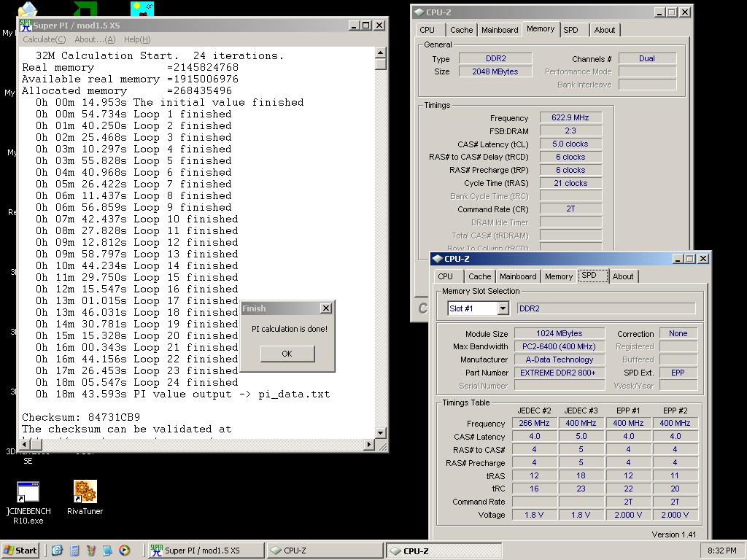Click the front CPU-Z window title icon

tap(438, 259)
